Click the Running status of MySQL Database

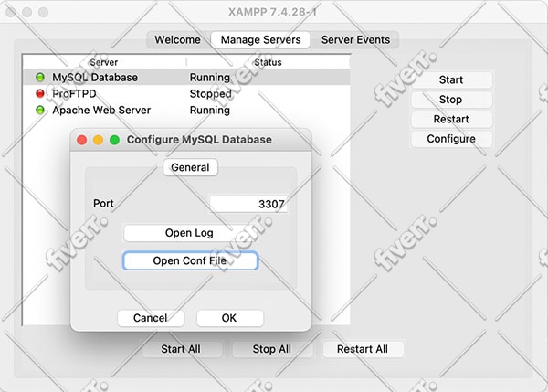(210, 78)
